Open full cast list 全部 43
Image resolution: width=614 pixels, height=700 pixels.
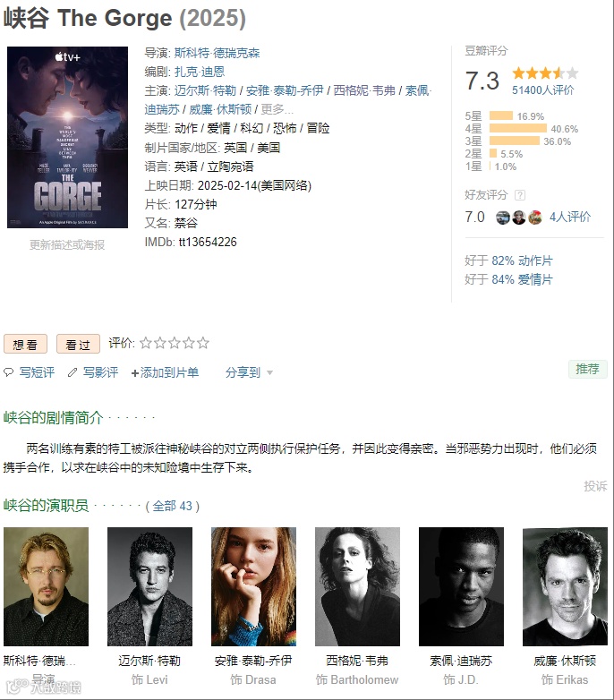pos(172,506)
